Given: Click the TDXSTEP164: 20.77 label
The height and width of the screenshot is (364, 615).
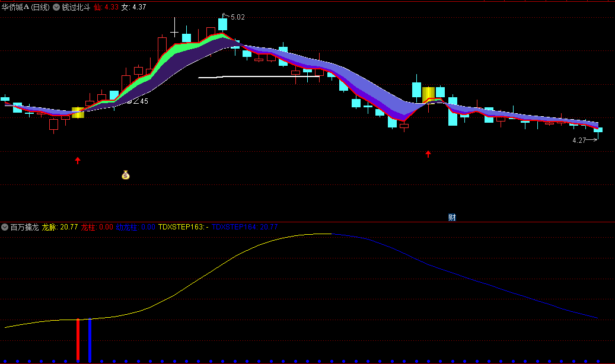Looking at the screenshot, I should click(x=245, y=227).
